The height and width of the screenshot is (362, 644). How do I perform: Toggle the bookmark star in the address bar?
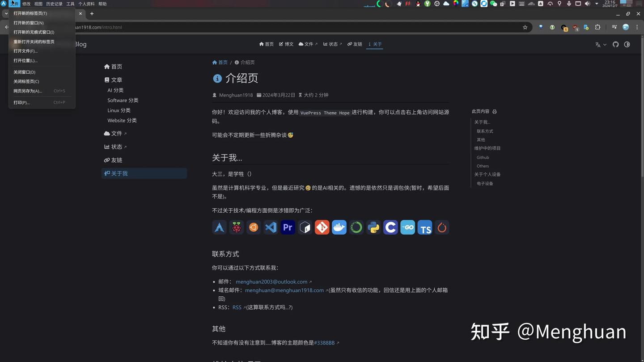point(525,27)
